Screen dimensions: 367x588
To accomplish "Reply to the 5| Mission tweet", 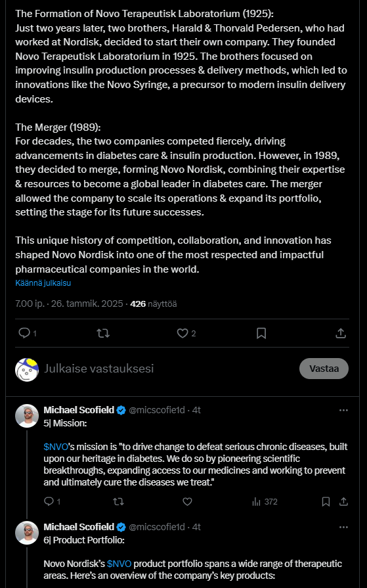I will pos(49,501).
